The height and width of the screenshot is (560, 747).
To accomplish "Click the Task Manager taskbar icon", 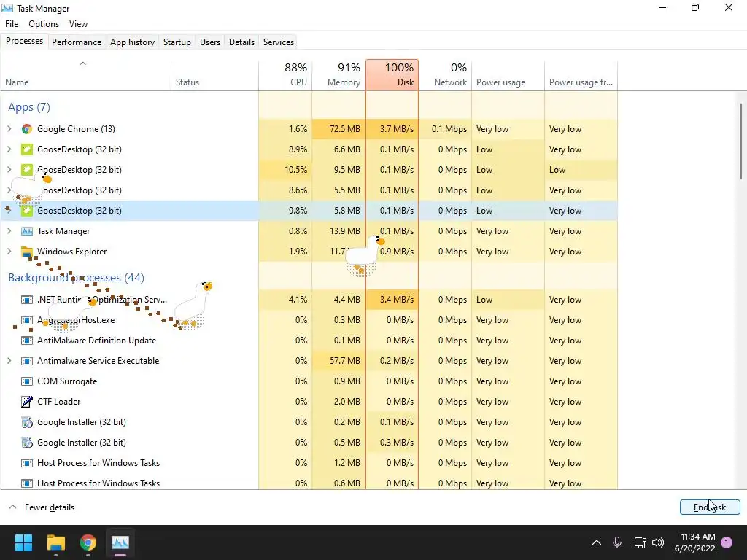I will tap(120, 542).
